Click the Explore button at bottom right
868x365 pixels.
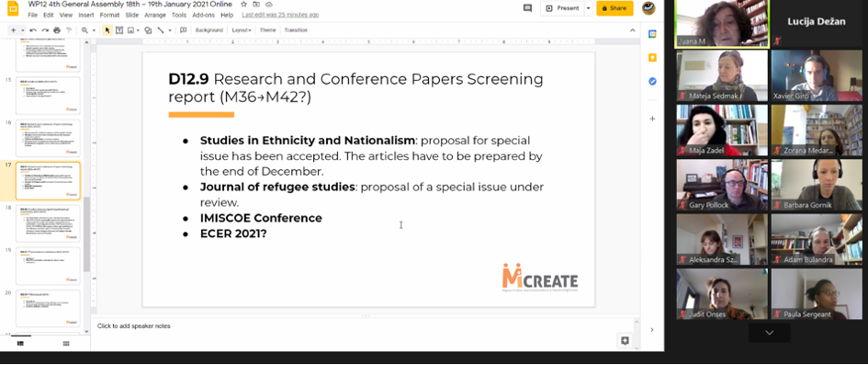coord(625,340)
